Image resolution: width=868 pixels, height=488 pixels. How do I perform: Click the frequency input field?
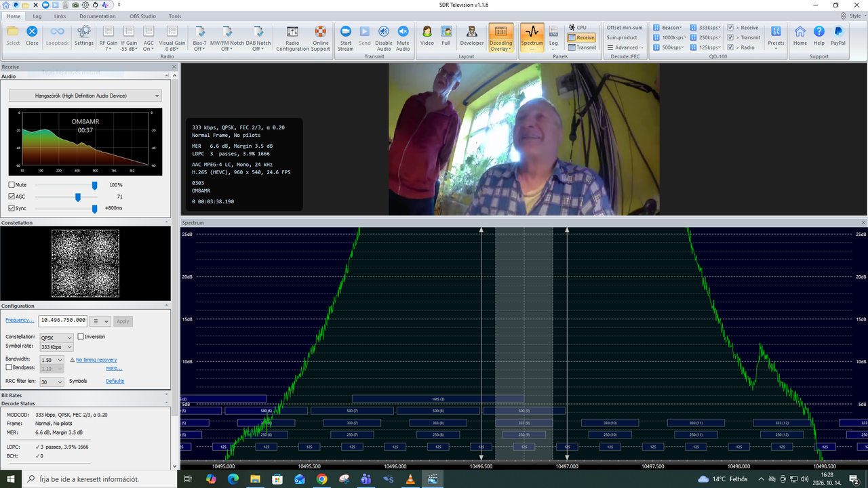[x=63, y=321]
